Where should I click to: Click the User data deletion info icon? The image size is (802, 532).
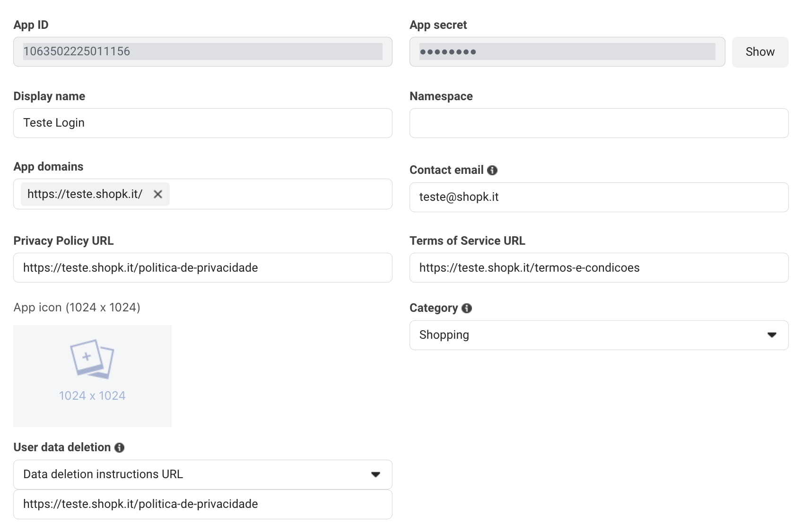(120, 447)
